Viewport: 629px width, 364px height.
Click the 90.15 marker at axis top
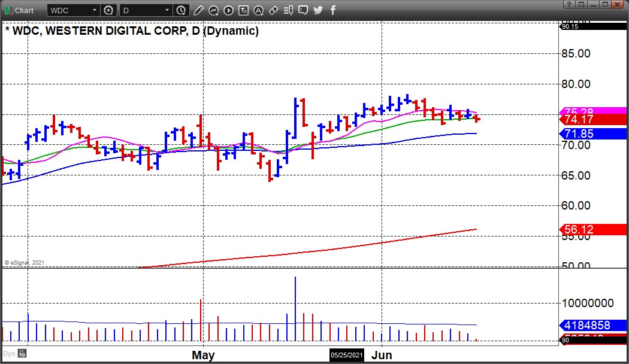click(592, 26)
